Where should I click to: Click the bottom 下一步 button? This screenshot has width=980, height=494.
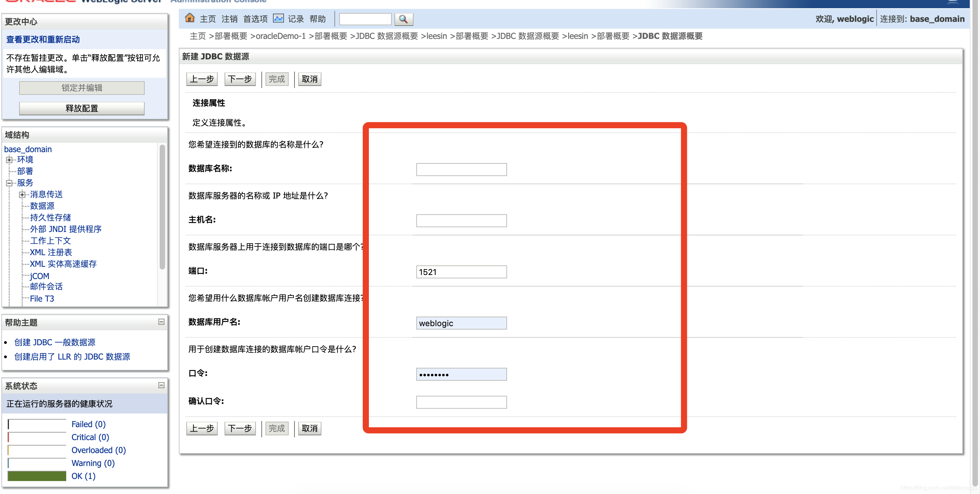pos(240,428)
